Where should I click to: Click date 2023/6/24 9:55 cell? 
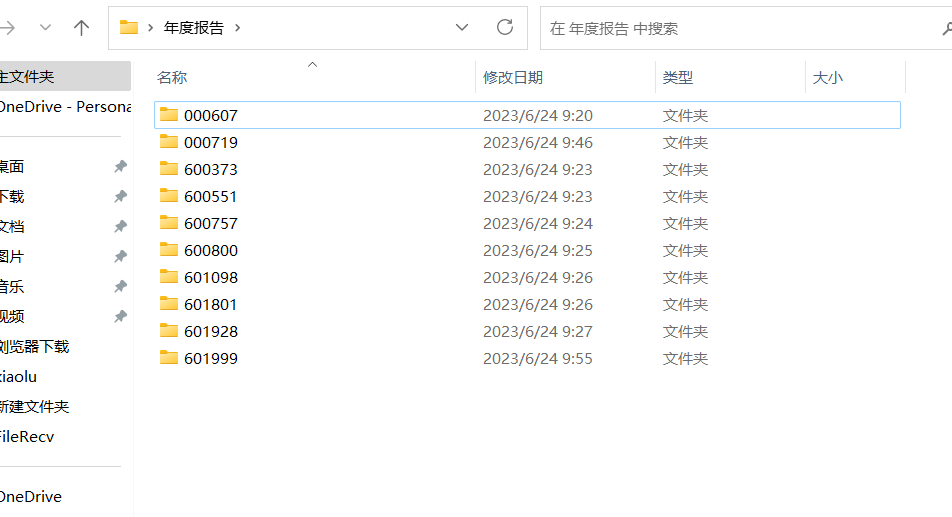pyautogui.click(x=538, y=359)
